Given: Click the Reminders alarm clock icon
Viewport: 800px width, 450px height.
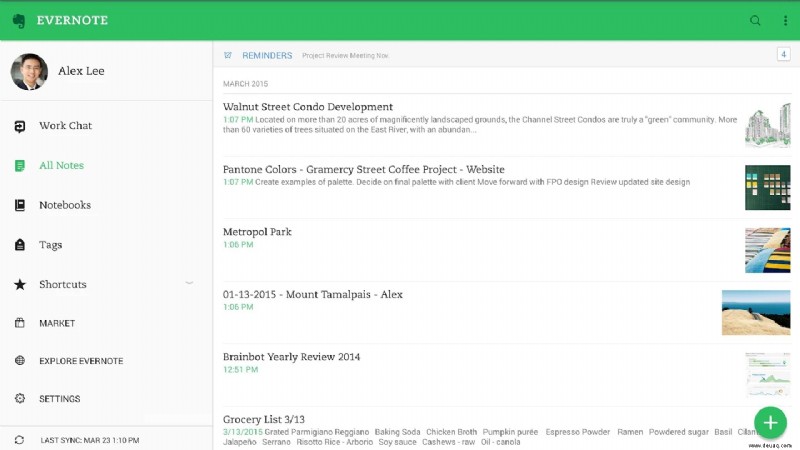Looking at the screenshot, I should 228,55.
